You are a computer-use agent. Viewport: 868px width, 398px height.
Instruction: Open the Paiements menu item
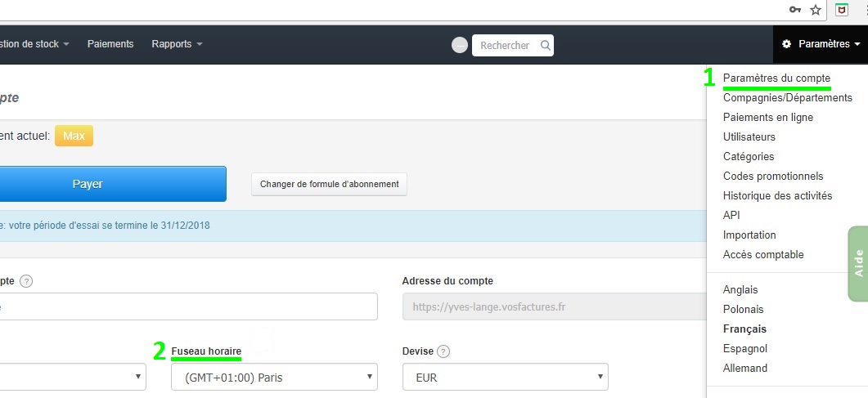tap(110, 44)
